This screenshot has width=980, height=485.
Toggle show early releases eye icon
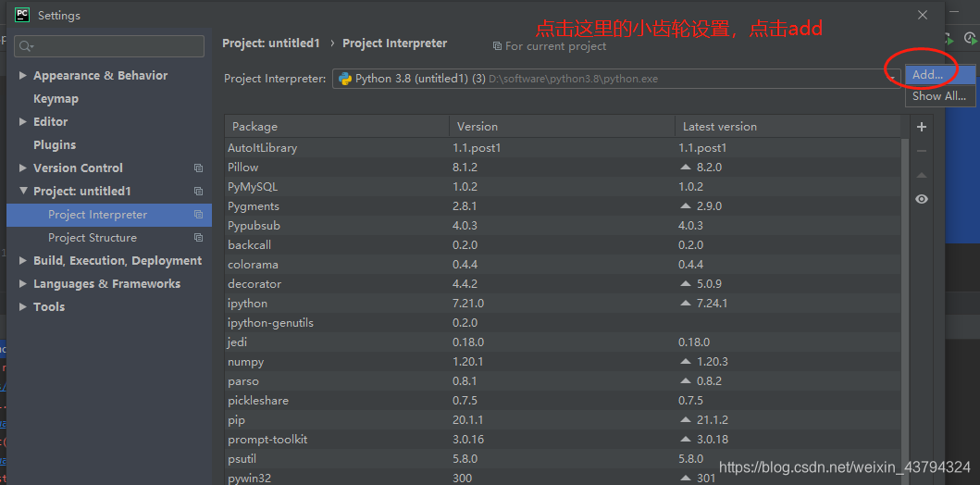(922, 199)
